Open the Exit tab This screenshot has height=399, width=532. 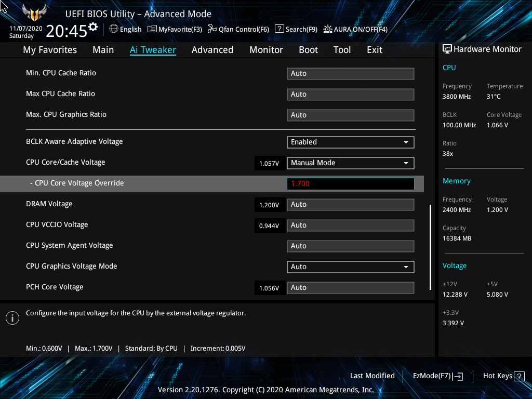point(375,50)
